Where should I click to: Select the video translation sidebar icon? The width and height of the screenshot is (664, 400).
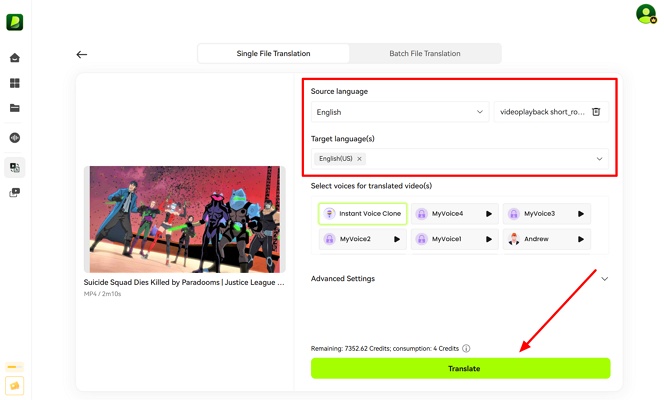point(15,168)
